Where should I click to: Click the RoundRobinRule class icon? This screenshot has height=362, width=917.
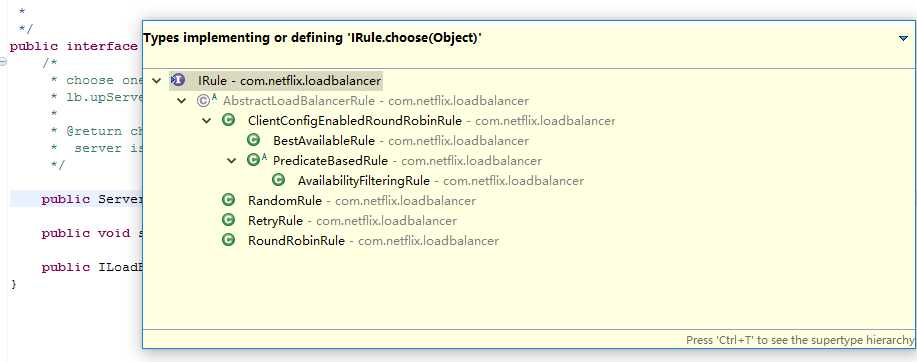pos(229,240)
